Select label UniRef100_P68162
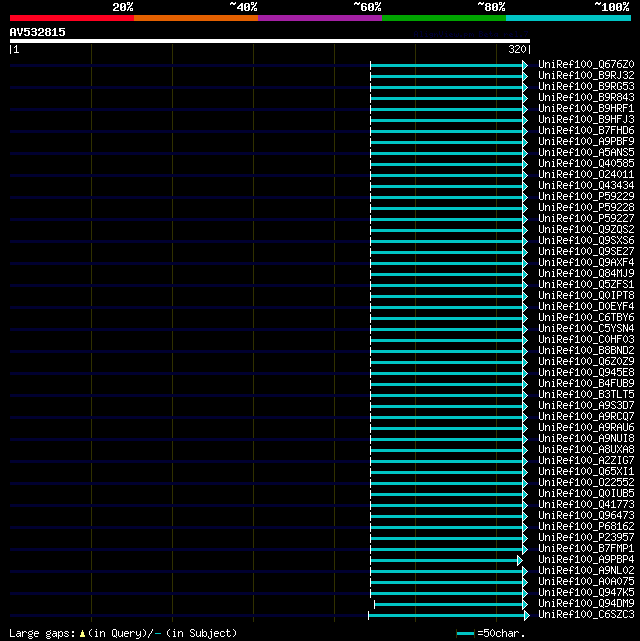 tap(586, 527)
